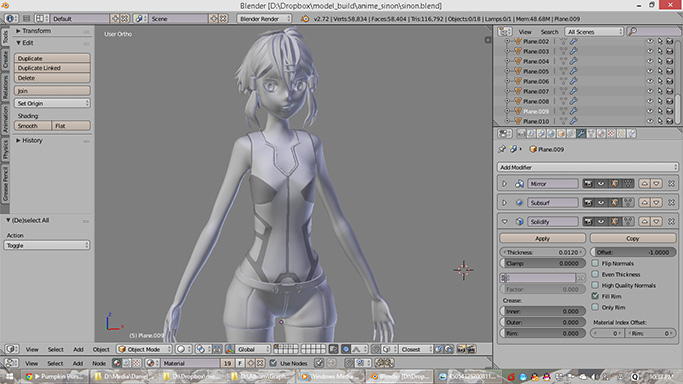Move the Solidify modifier up

click(x=644, y=222)
